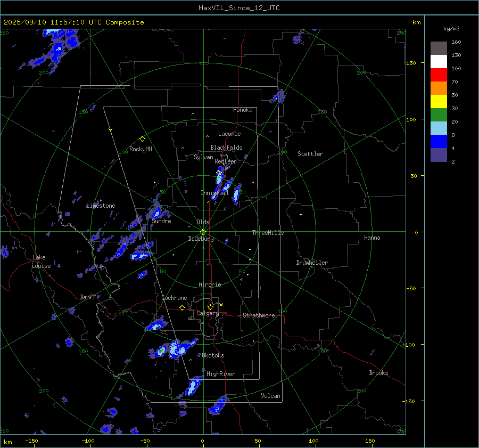Viewport: 479px width, 448px height.
Task: Click the white legend swatch for 100 kg/m2
Action: tap(439, 61)
